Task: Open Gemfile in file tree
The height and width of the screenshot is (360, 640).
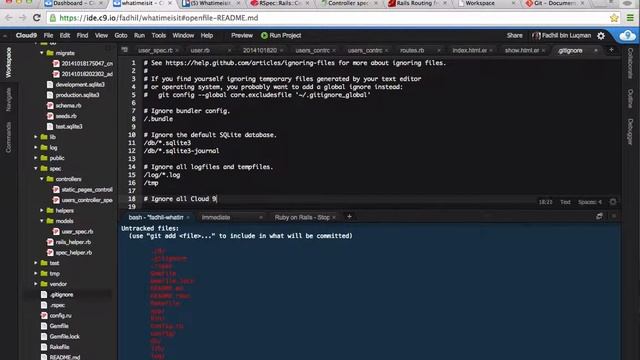Action: point(59,326)
